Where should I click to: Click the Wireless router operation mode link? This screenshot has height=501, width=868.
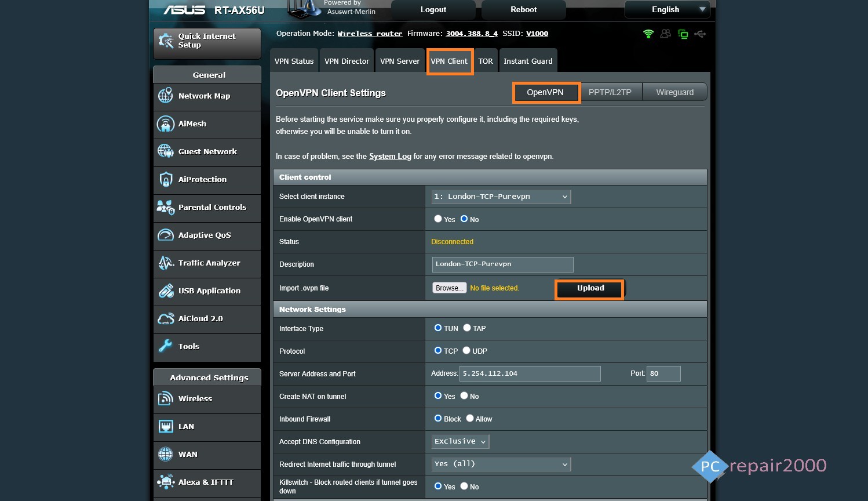tap(370, 34)
